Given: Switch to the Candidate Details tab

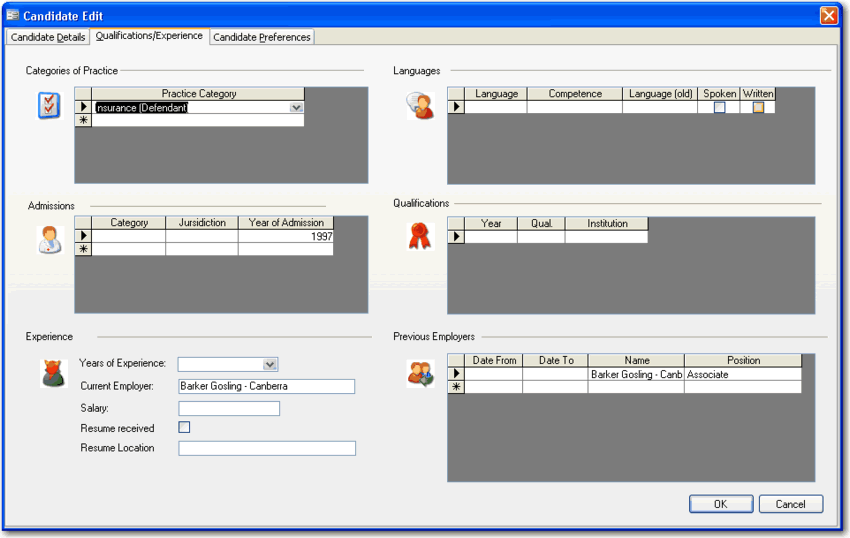Looking at the screenshot, I should (x=48, y=37).
